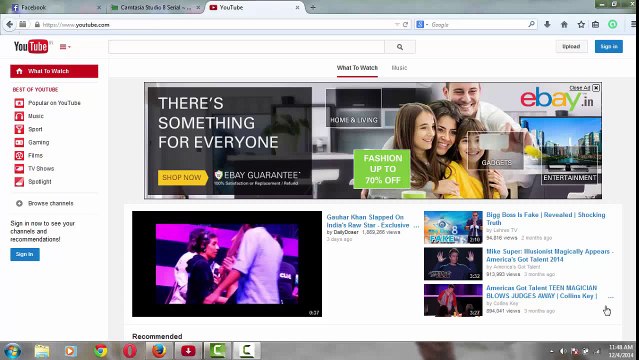Screen dimensions: 639x360
Task: Open Firefox from taskbar
Action: [x=159, y=351]
